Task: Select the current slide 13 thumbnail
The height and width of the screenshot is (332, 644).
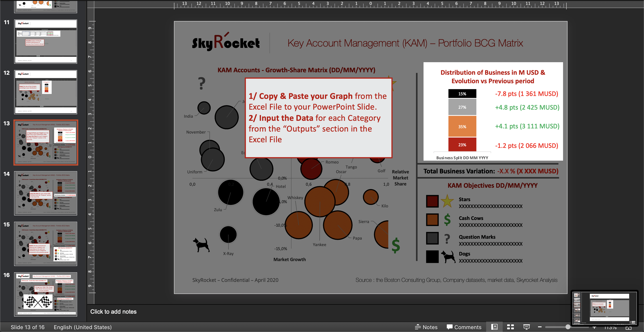Action: [45, 143]
